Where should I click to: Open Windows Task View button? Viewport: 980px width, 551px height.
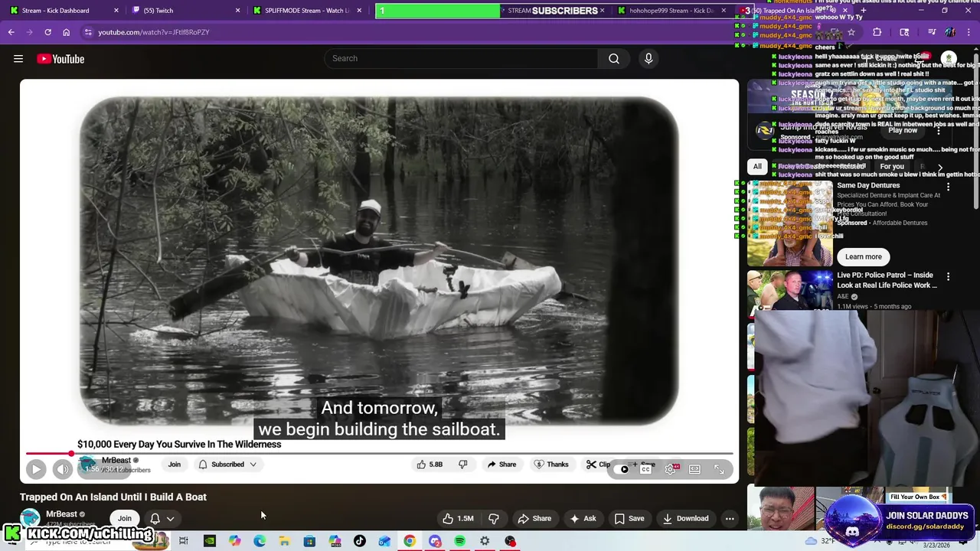coord(184,541)
